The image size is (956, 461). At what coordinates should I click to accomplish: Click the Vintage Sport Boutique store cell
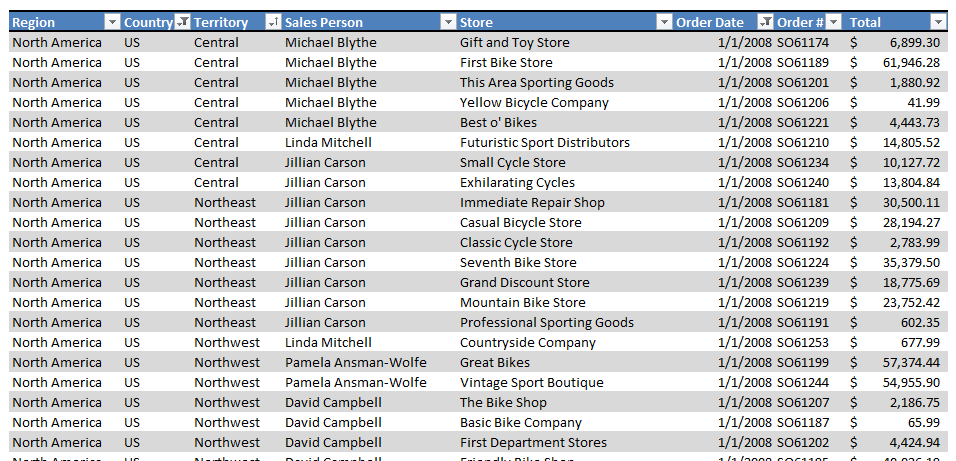(x=565, y=383)
